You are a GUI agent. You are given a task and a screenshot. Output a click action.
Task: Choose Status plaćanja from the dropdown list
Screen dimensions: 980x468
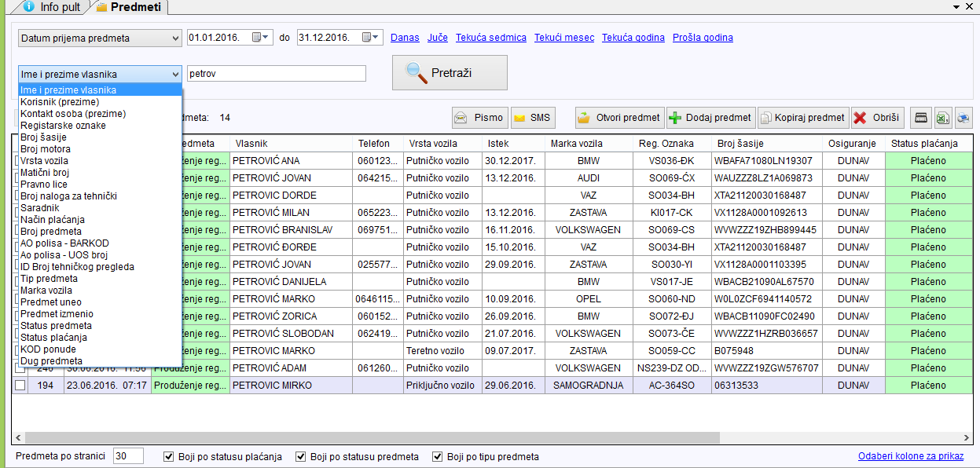[x=100, y=338]
